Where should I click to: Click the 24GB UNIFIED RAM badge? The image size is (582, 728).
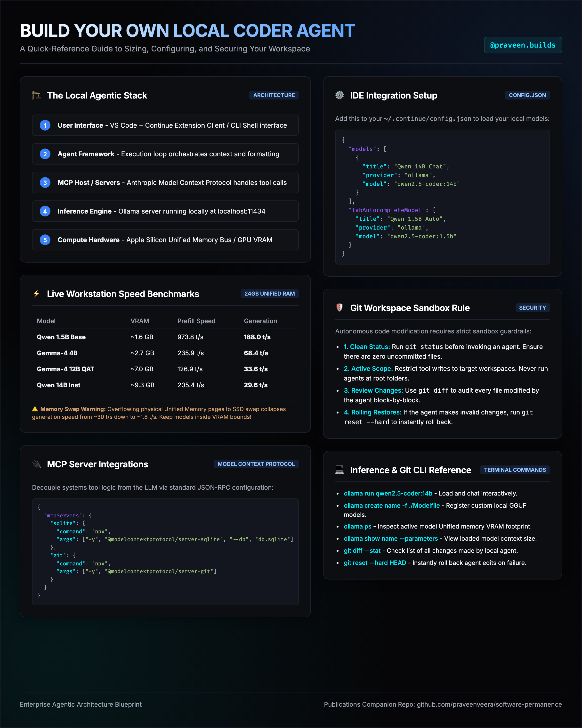pos(269,294)
